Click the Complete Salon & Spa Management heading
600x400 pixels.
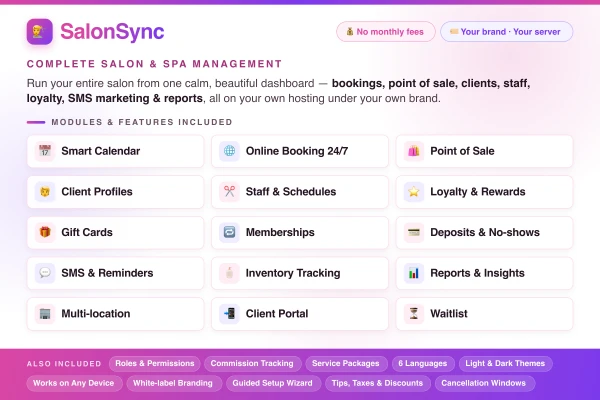(x=154, y=64)
